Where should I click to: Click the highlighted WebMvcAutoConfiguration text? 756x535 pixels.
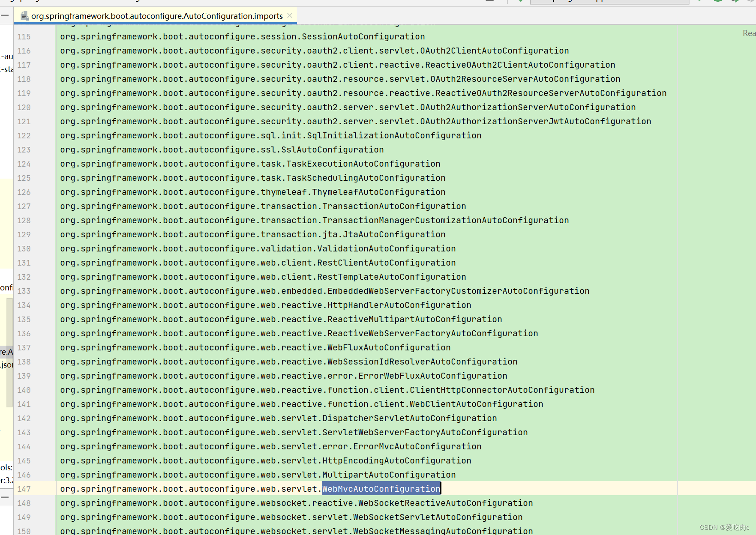[381, 489]
